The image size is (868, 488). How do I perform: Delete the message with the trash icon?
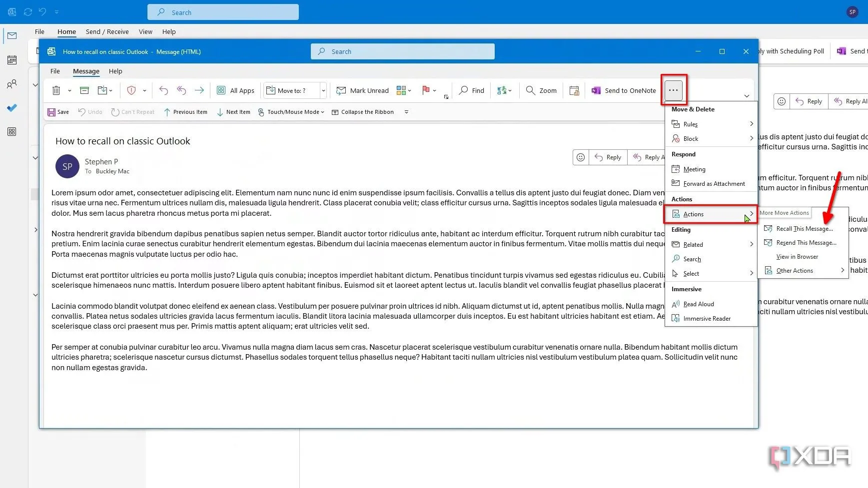click(56, 90)
